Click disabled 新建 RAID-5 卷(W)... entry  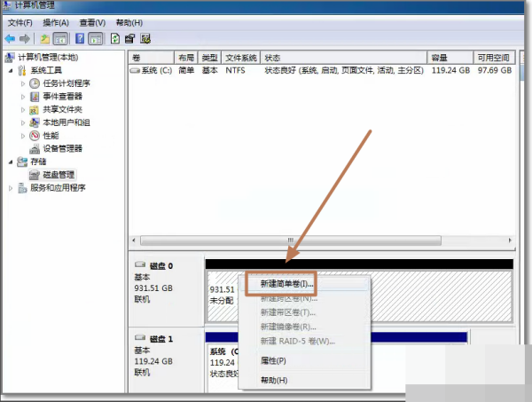point(304,341)
